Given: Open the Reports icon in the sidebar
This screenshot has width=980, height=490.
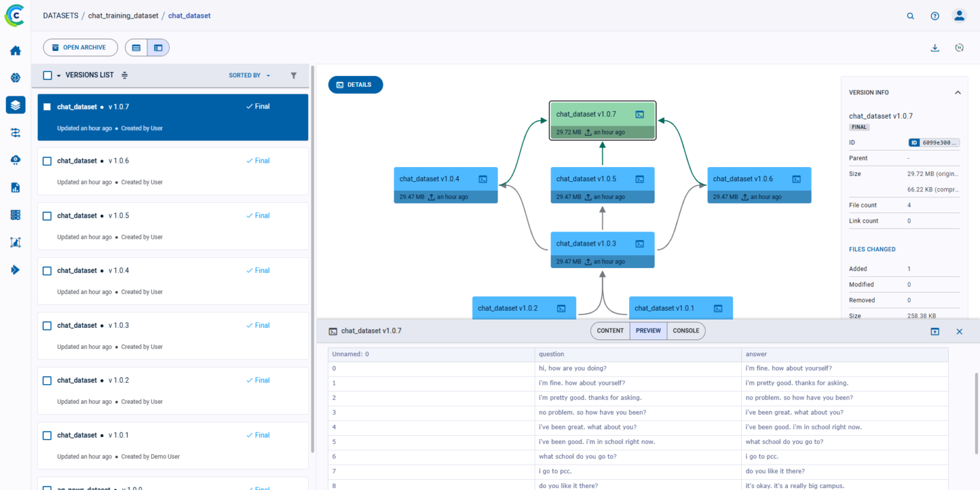Looking at the screenshot, I should click(15, 187).
